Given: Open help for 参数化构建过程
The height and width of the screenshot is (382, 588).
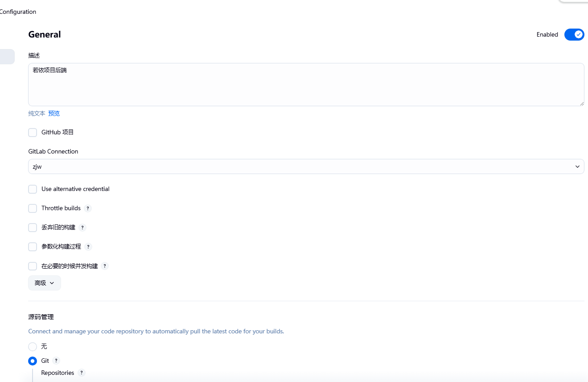Looking at the screenshot, I should 88,247.
